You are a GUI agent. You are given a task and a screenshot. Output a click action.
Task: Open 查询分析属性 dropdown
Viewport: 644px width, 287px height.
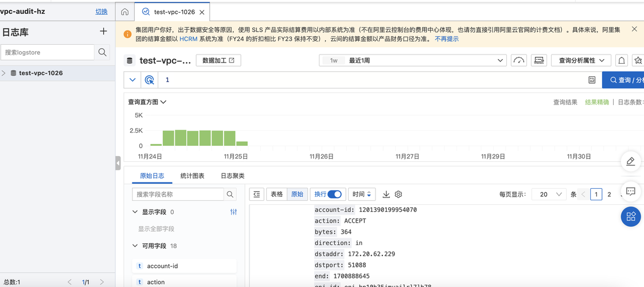tap(581, 60)
